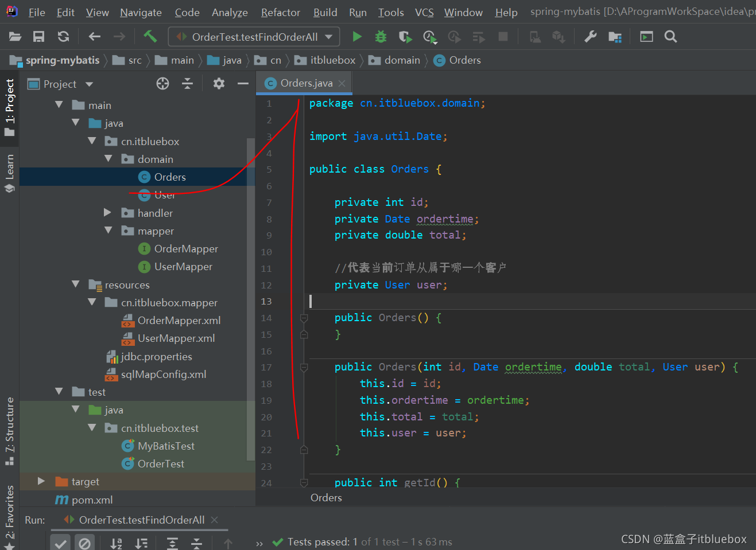Image resolution: width=756 pixels, height=550 pixels.
Task: Expand the handler package
Action: pyautogui.click(x=107, y=213)
